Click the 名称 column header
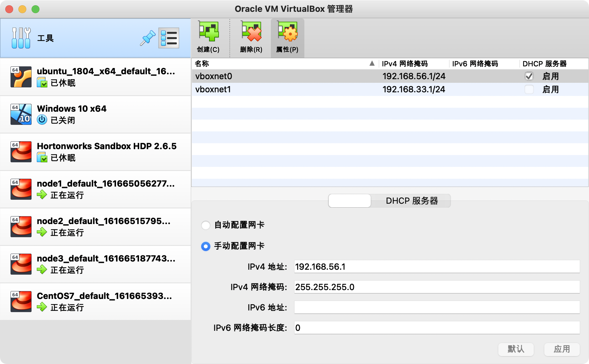589x364 pixels. (x=285, y=63)
